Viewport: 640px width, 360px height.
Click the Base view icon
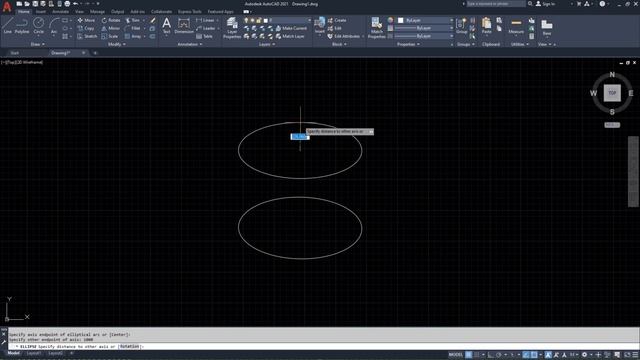[x=547, y=27]
